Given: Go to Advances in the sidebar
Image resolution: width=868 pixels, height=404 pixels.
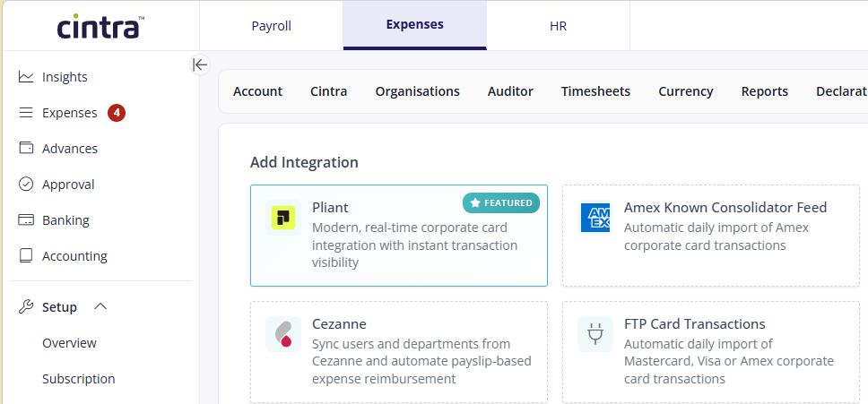Looking at the screenshot, I should click(70, 148).
